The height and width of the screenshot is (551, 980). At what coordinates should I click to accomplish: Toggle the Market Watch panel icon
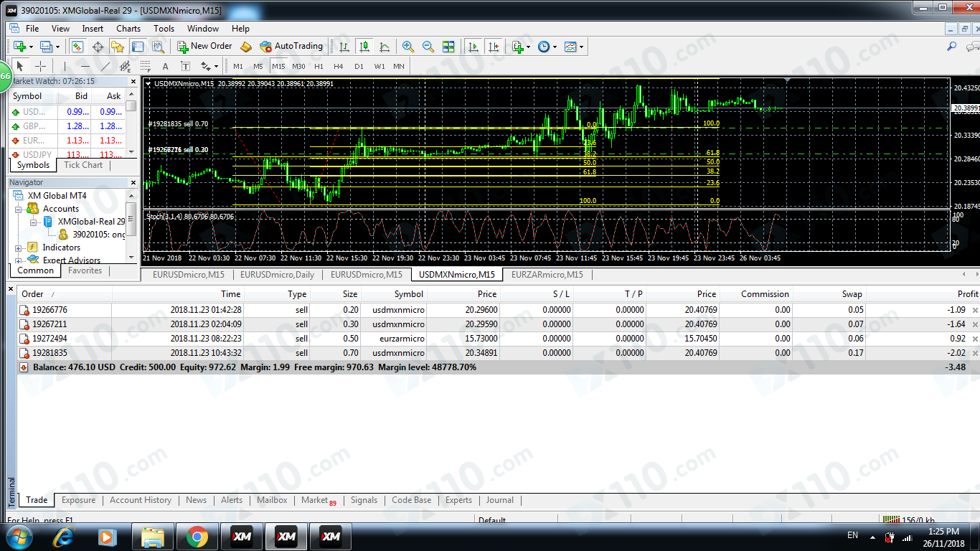click(77, 47)
